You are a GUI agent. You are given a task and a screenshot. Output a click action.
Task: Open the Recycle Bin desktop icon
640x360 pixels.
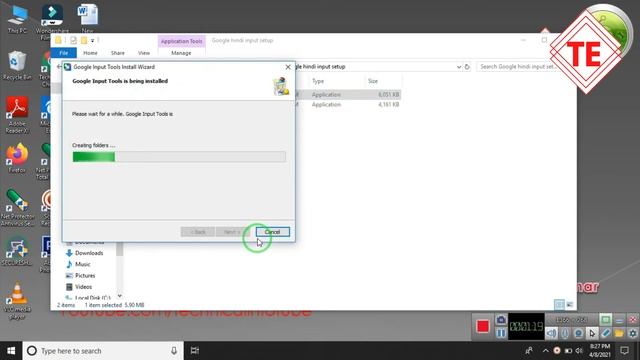tap(17, 65)
